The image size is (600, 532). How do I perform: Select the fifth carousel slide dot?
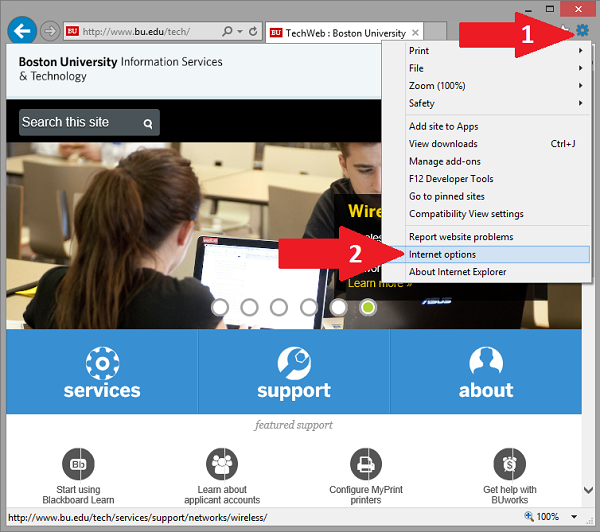click(338, 307)
